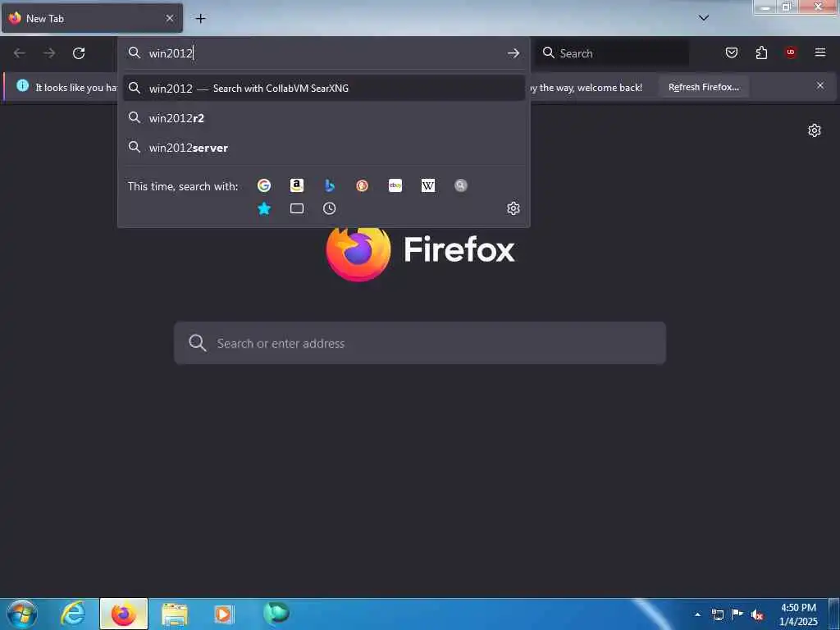The height and width of the screenshot is (630, 840).
Task: Open the clock showing 4:50 PM
Action: [798, 614]
